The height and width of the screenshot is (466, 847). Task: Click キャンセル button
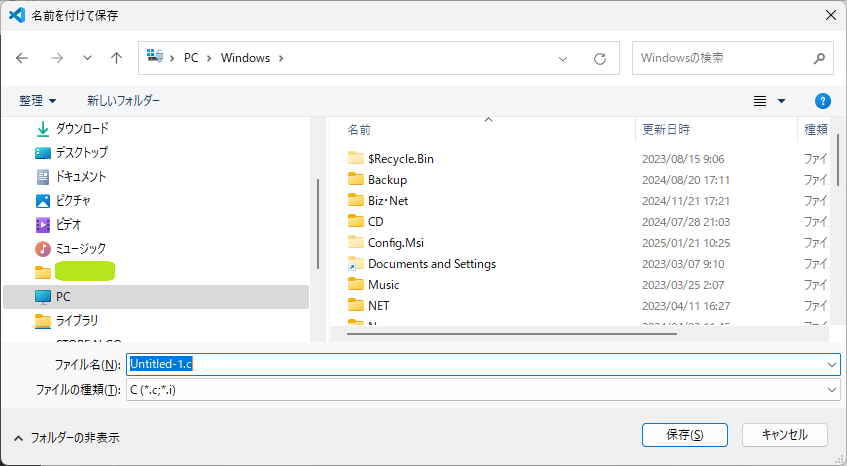click(785, 435)
